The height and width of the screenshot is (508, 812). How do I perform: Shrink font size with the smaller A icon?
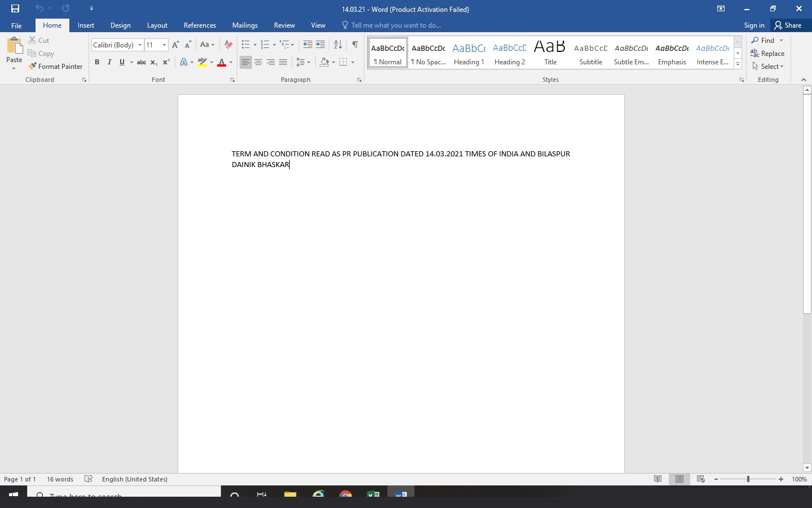(x=188, y=45)
